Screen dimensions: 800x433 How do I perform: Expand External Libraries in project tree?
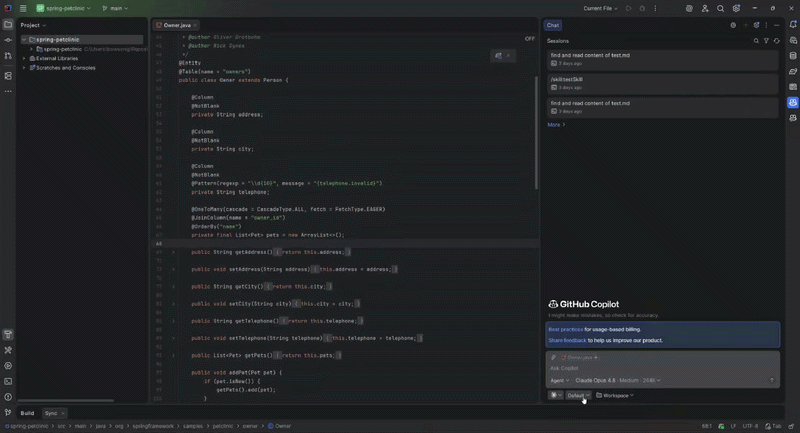pyautogui.click(x=23, y=59)
